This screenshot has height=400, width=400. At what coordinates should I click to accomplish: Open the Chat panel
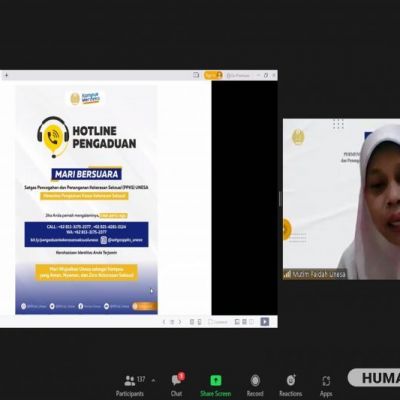point(177,385)
